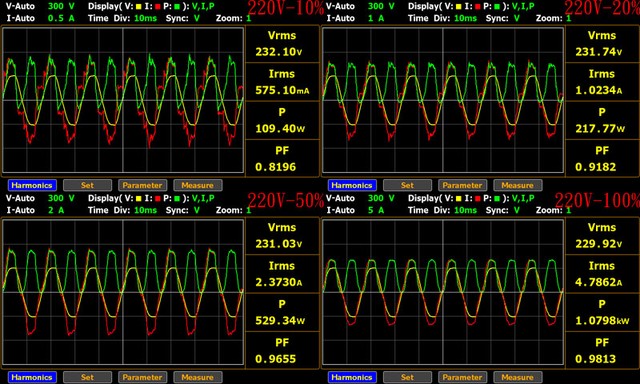640x384 pixels.
Task: Click Harmonics button in 220V-10% panel
Action: click(32, 185)
